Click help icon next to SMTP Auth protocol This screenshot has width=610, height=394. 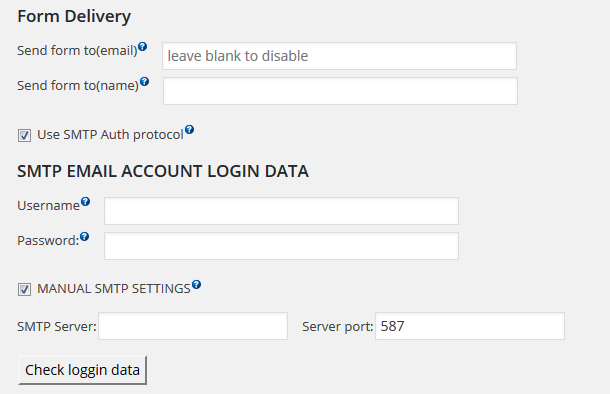point(189,130)
